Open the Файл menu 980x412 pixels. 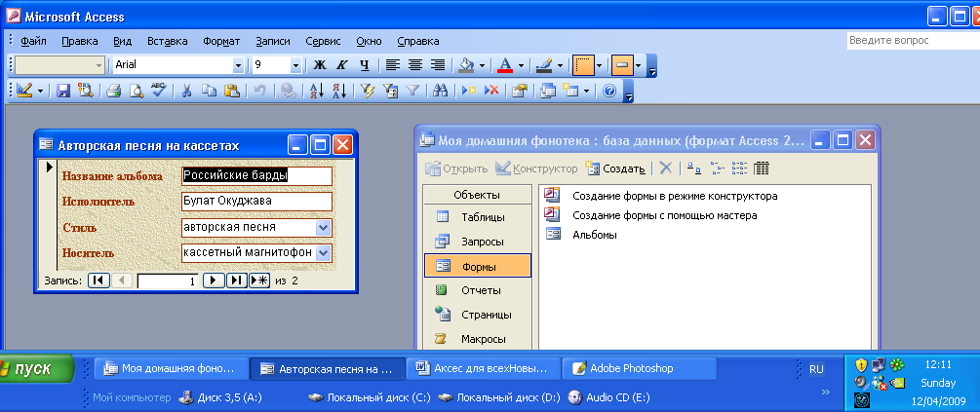(x=34, y=41)
